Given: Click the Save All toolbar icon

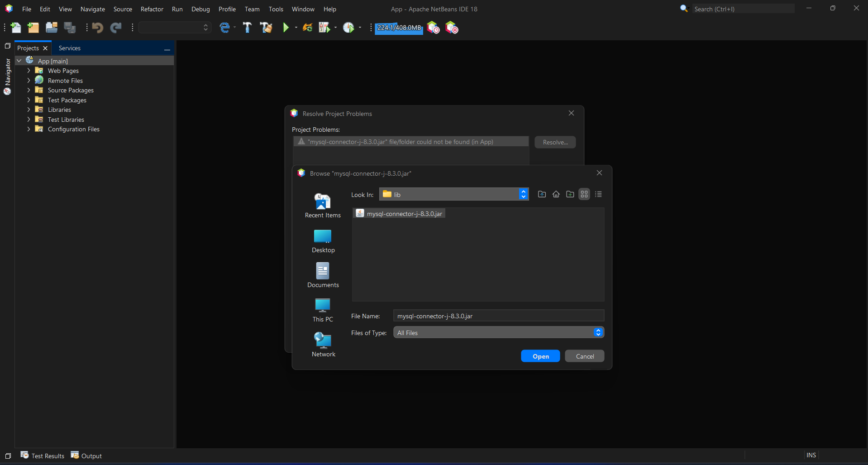Looking at the screenshot, I should click(x=70, y=28).
